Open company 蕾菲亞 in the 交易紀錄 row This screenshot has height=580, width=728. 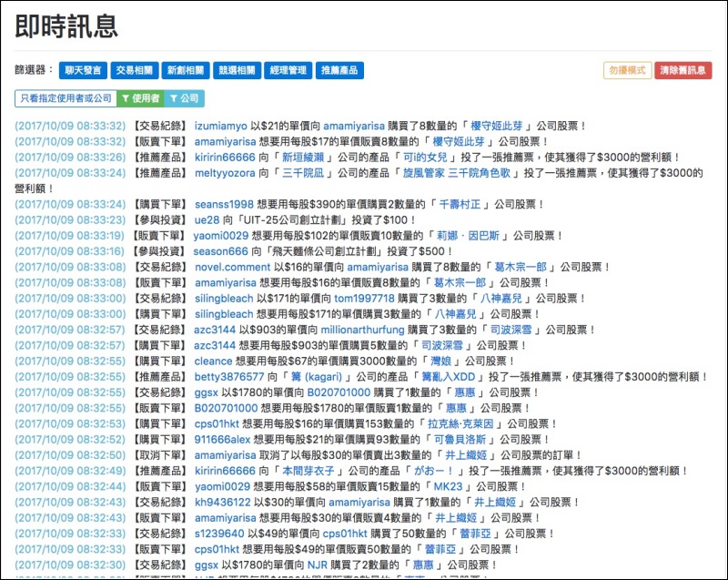tap(475, 534)
